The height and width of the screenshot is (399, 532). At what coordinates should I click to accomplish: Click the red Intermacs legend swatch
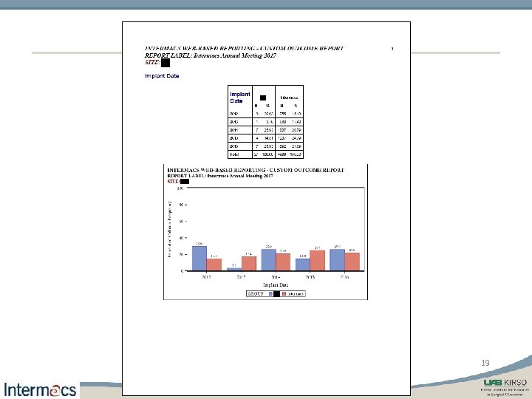click(x=284, y=294)
